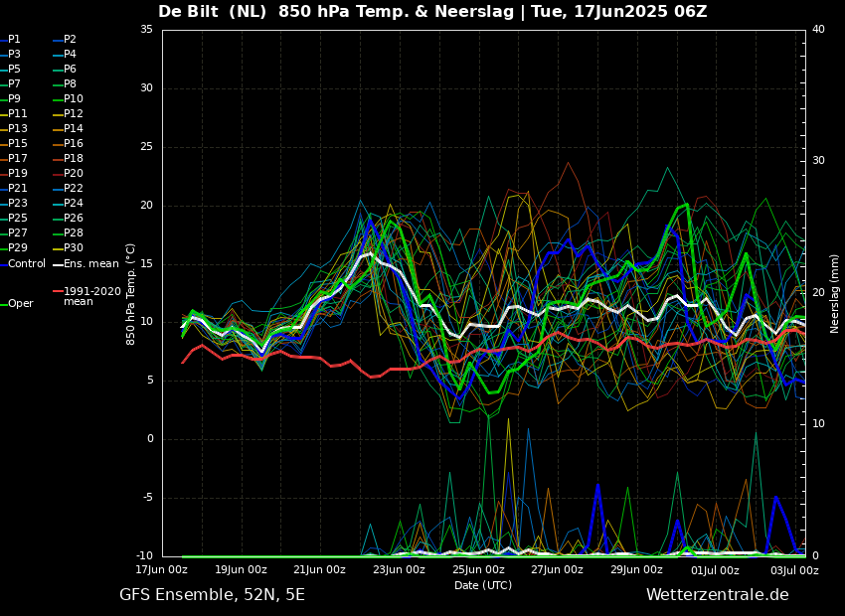The width and height of the screenshot is (845, 616).
Task: Click the P1 legend entry
Action: tap(14, 40)
